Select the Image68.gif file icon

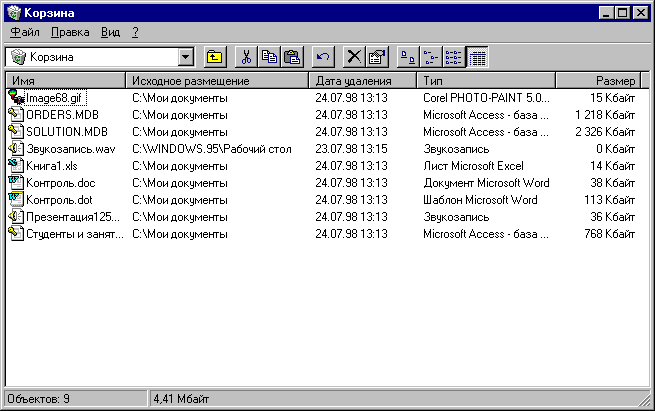click(15, 98)
